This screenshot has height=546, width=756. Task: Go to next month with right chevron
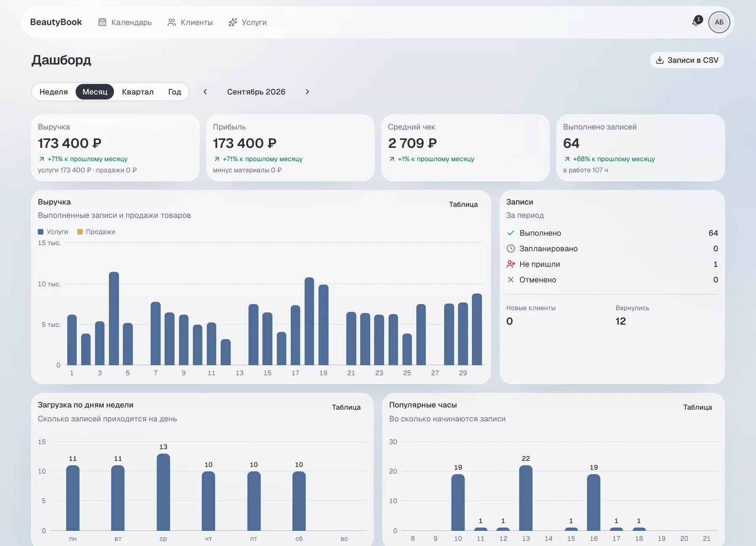307,92
